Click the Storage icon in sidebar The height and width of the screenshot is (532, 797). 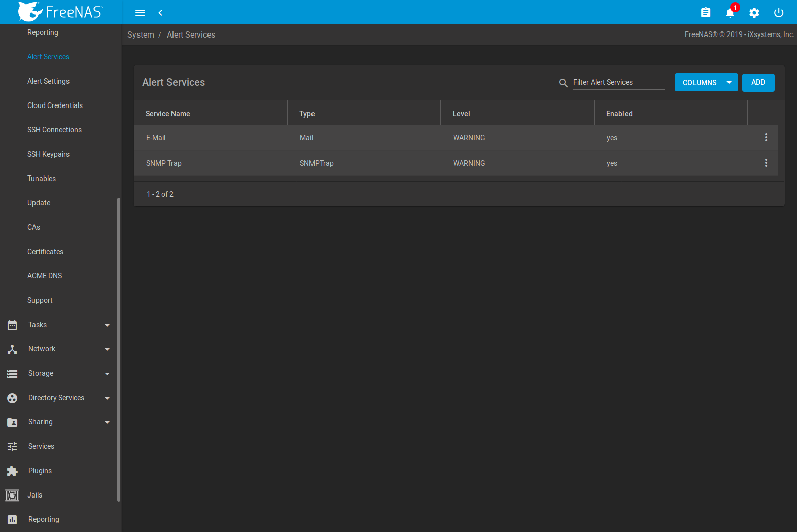[12, 373]
